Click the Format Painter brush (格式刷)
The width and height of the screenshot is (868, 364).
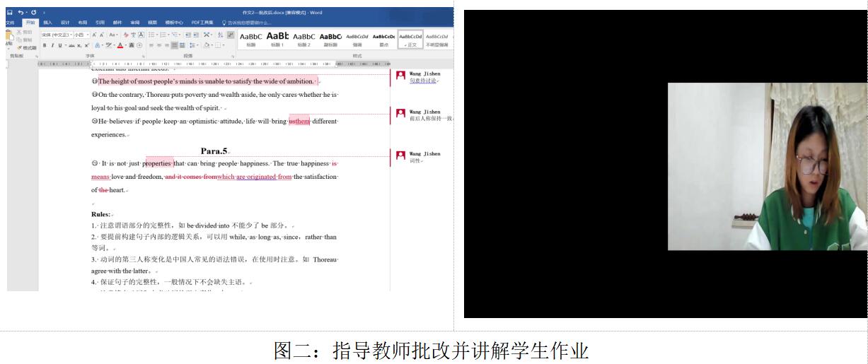pos(27,47)
